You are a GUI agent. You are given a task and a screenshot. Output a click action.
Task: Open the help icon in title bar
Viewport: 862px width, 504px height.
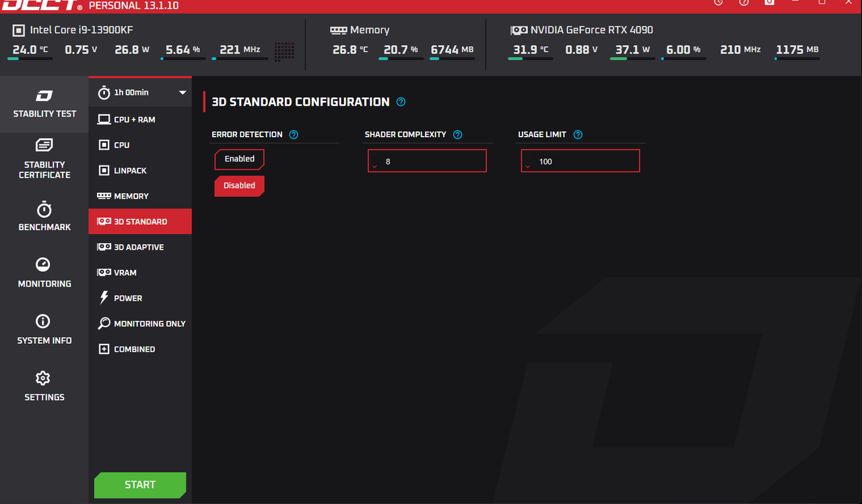coord(743,2)
